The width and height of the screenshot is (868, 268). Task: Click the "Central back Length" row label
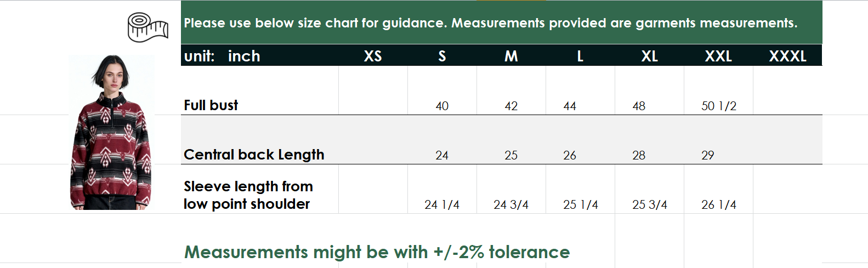tap(254, 155)
